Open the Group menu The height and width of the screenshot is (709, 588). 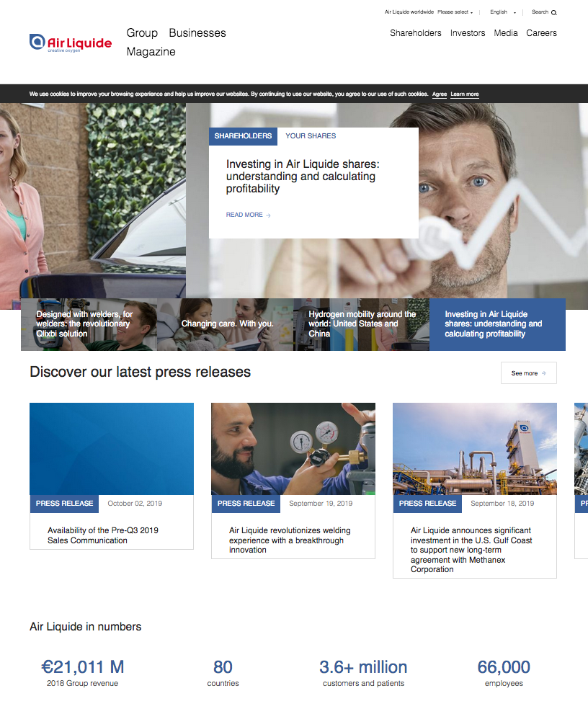tap(142, 33)
